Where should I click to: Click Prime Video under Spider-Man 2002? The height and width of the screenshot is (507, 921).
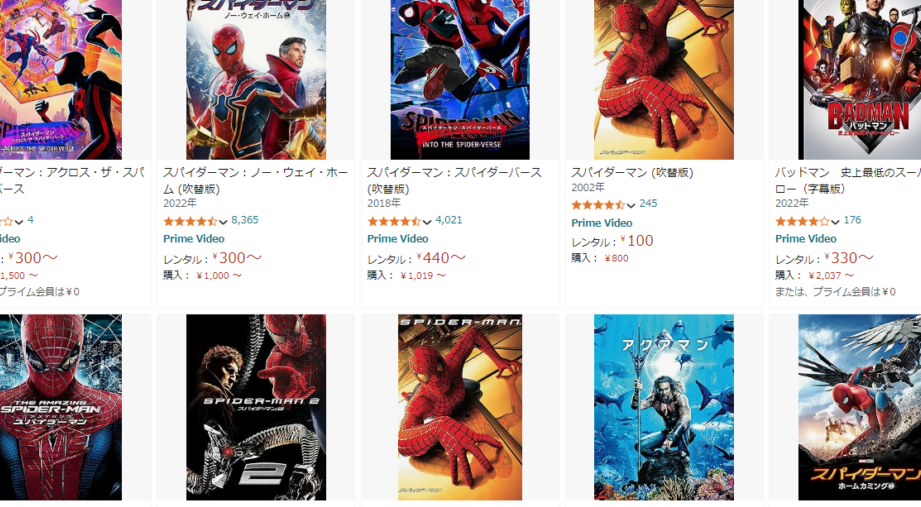click(601, 223)
